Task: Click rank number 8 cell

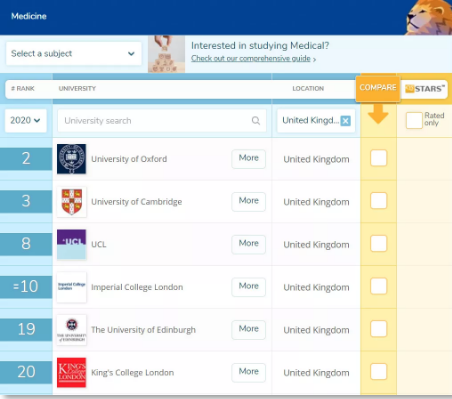Action: (x=26, y=244)
